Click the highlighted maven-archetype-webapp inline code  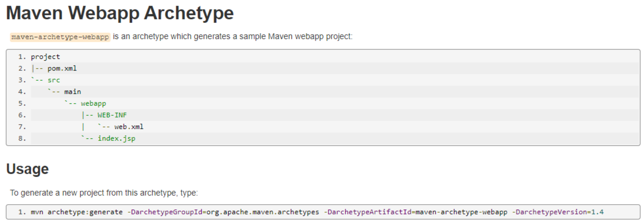pyautogui.click(x=60, y=37)
